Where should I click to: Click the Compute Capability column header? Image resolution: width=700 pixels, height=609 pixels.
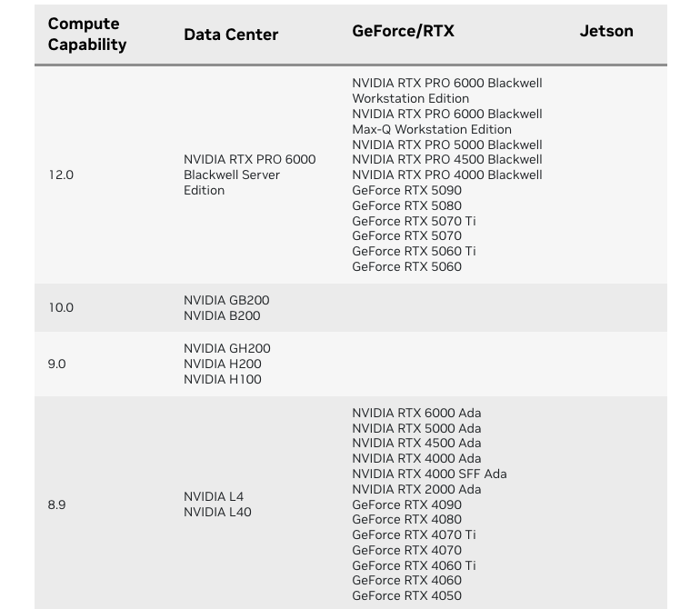(x=87, y=34)
